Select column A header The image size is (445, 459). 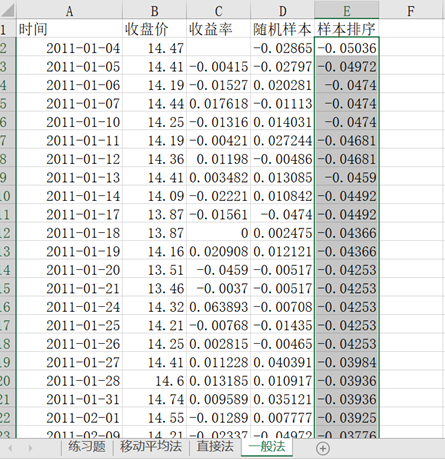pos(69,10)
